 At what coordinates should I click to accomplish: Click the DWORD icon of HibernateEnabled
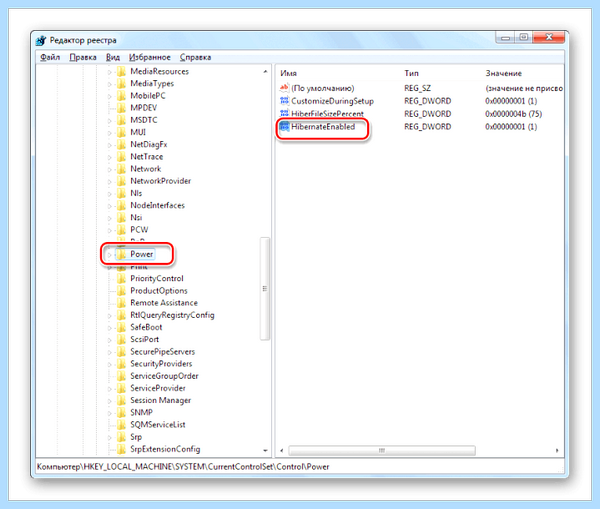[x=284, y=127]
